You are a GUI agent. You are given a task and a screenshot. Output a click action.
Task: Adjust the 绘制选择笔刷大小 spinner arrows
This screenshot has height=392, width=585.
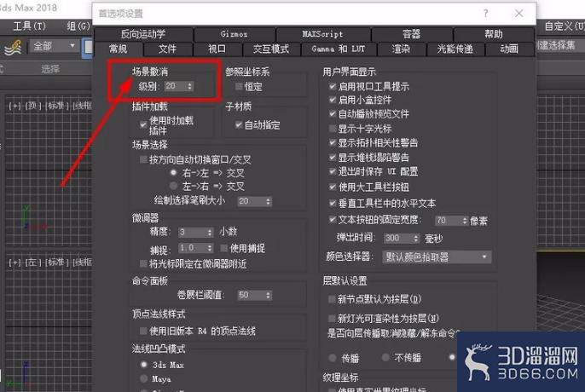pos(268,201)
